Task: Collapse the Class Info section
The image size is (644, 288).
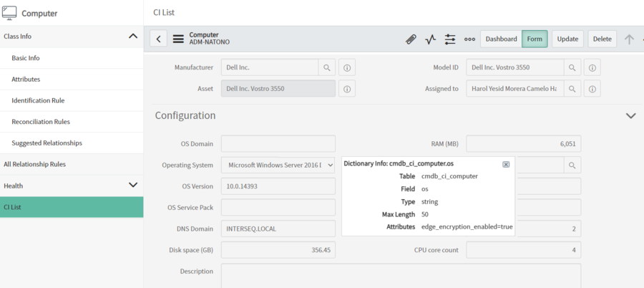Action: [x=133, y=37]
